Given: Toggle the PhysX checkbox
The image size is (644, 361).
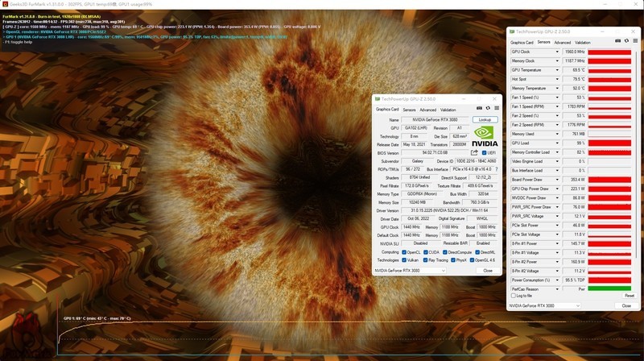Looking at the screenshot, I should point(452,259).
